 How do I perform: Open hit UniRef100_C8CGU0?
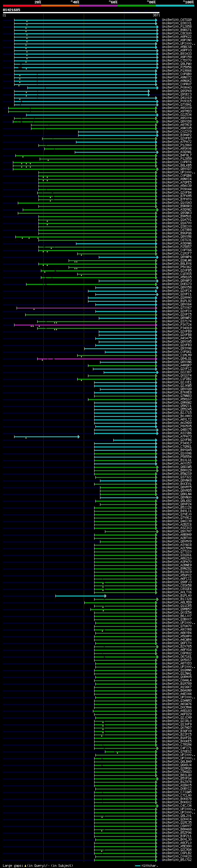pos(176,33)
